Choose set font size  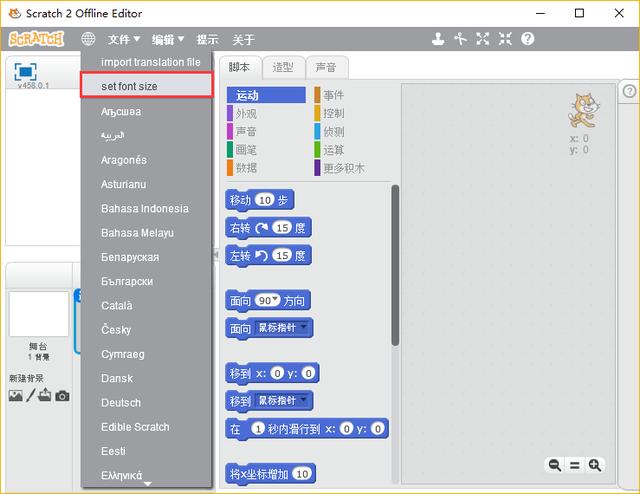(147, 86)
